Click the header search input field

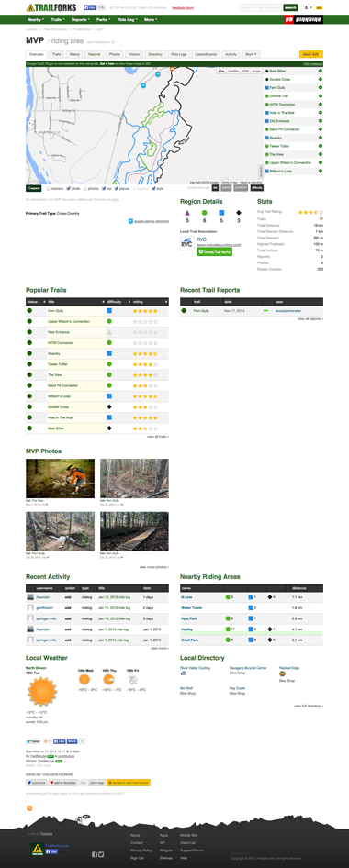(262, 7)
